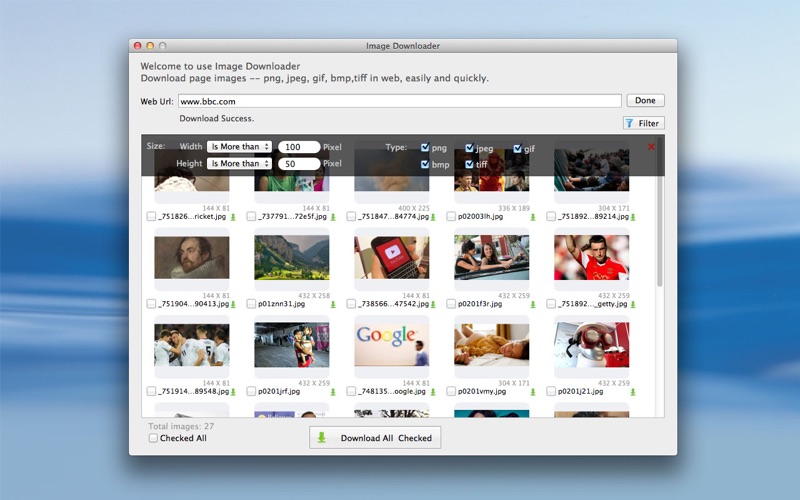Click the 'Total images: 27' label
800x500 pixels.
point(181,426)
